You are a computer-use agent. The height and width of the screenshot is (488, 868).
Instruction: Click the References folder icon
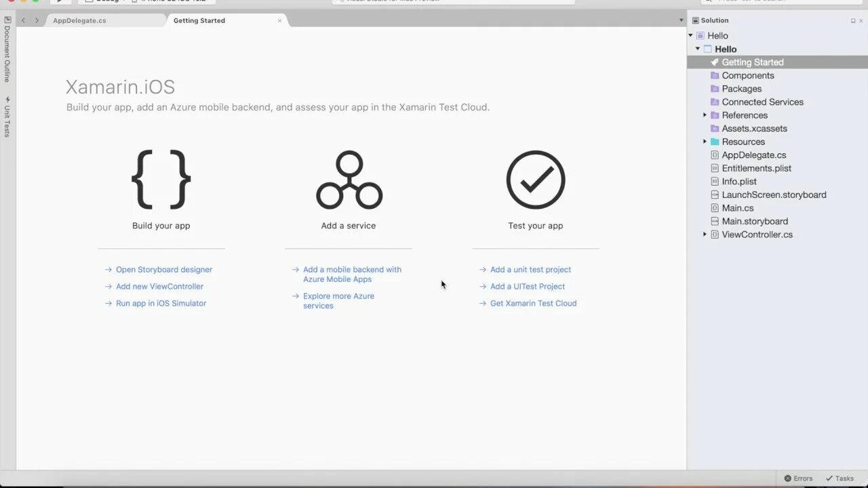pyautogui.click(x=715, y=115)
